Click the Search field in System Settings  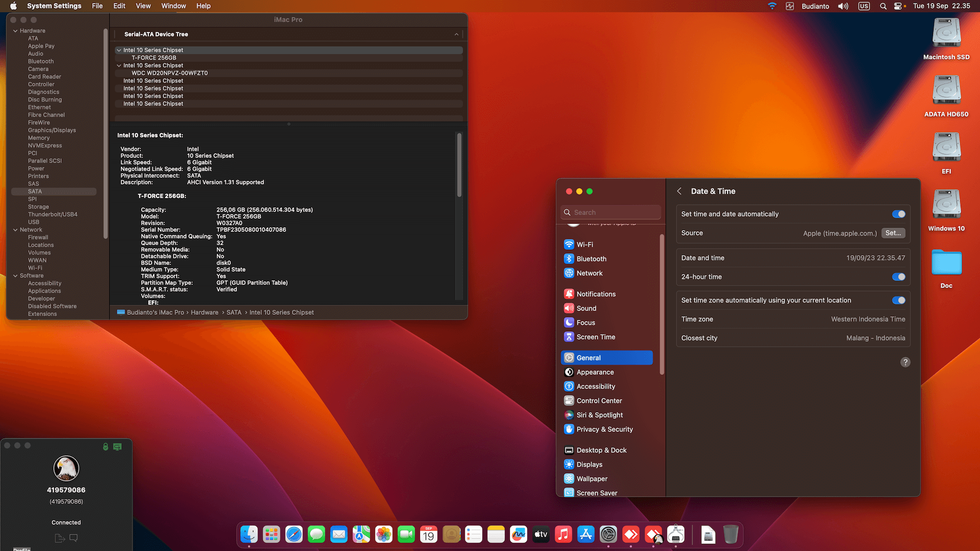610,212
